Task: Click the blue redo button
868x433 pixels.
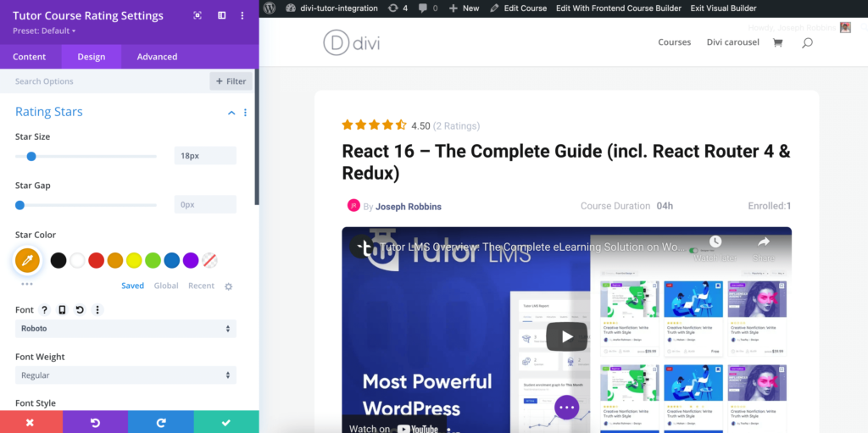Action: click(160, 423)
